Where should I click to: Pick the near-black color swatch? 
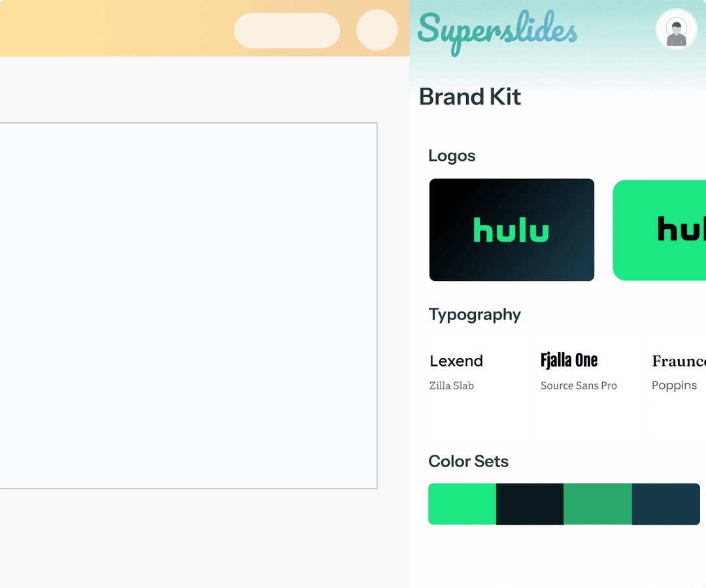530,504
